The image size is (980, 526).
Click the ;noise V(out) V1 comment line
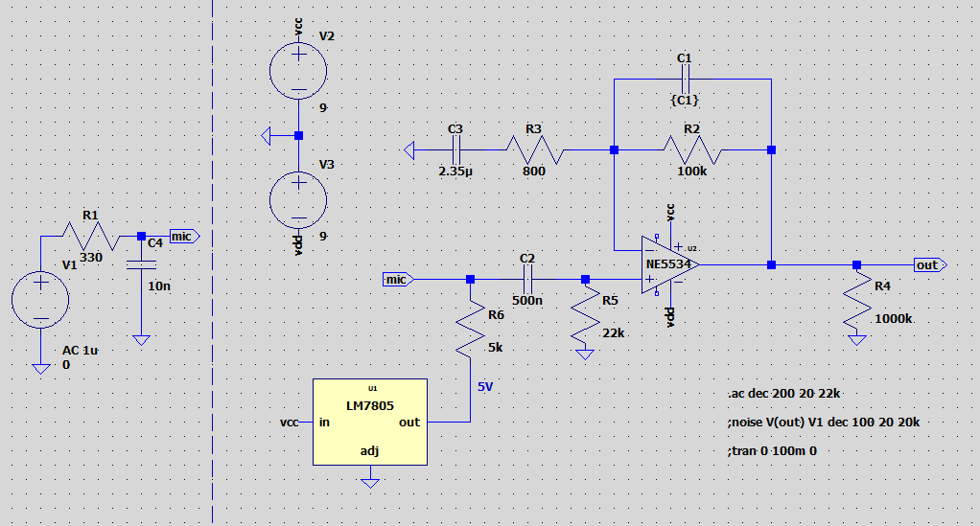[824, 422]
